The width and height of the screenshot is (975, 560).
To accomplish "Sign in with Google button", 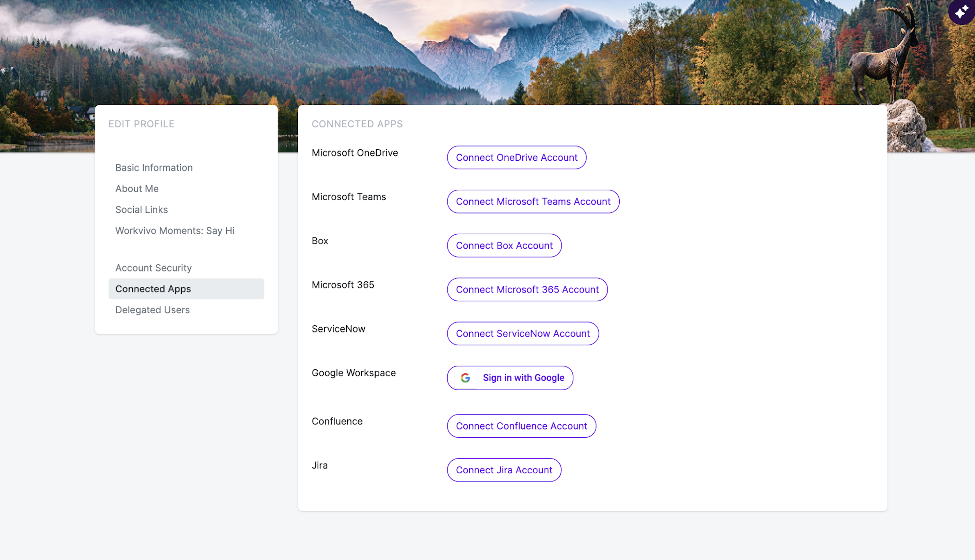I will click(510, 378).
